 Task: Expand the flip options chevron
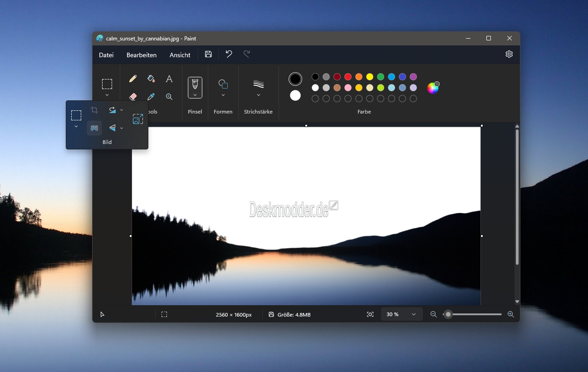pyautogui.click(x=122, y=128)
